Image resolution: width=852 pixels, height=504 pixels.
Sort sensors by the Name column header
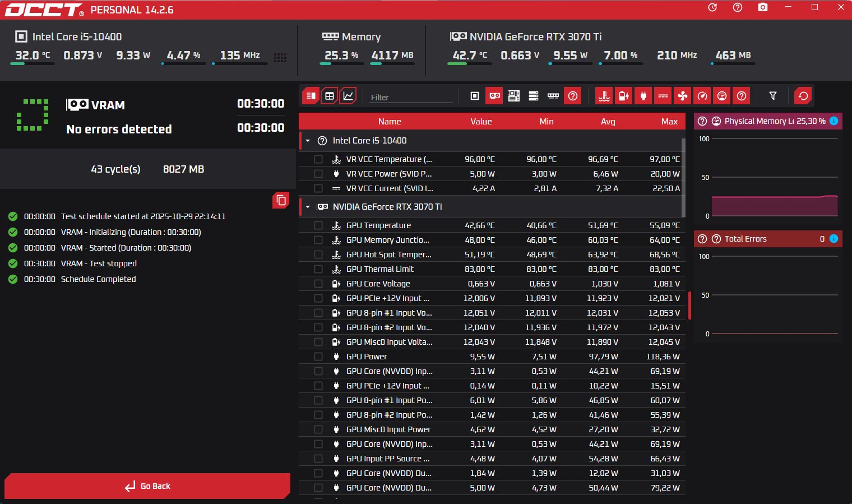(389, 122)
